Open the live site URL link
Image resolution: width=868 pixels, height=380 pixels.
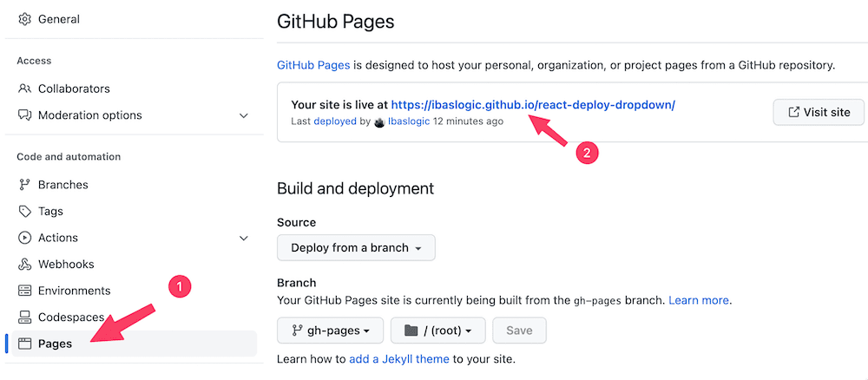[533, 104]
